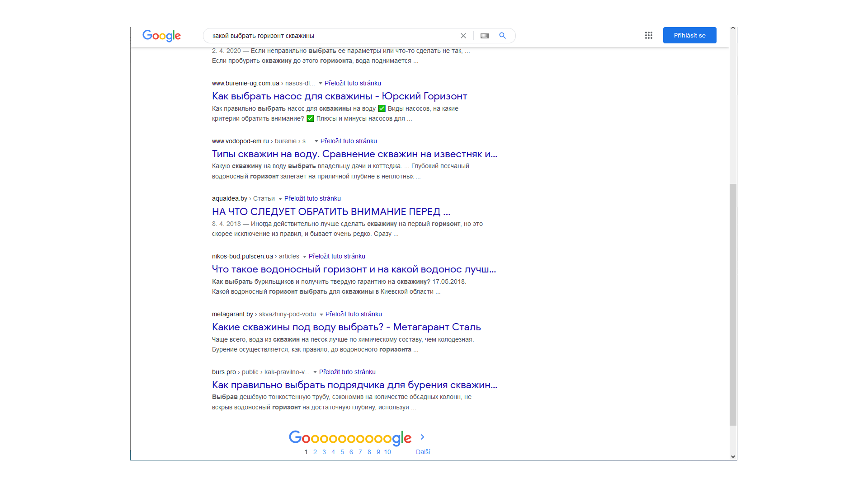Translate the nikos-bud.pulscen.ua page link
The image size is (868, 488).
337,256
